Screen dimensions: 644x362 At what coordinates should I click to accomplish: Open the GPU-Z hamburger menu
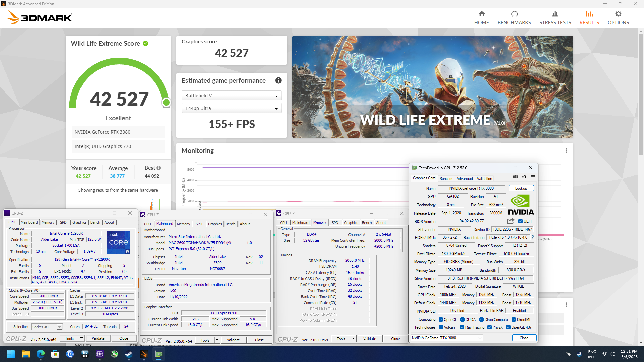click(533, 177)
